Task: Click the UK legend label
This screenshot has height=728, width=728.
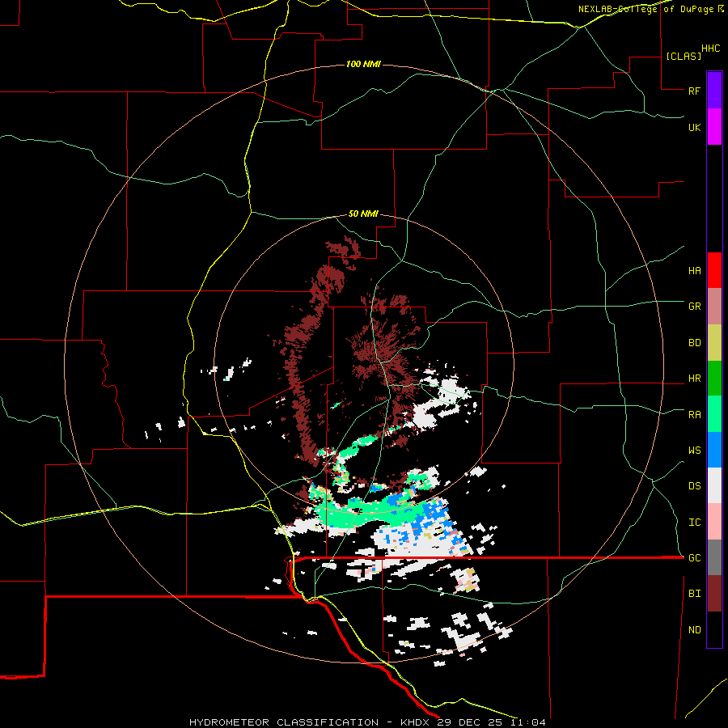Action: [x=694, y=127]
